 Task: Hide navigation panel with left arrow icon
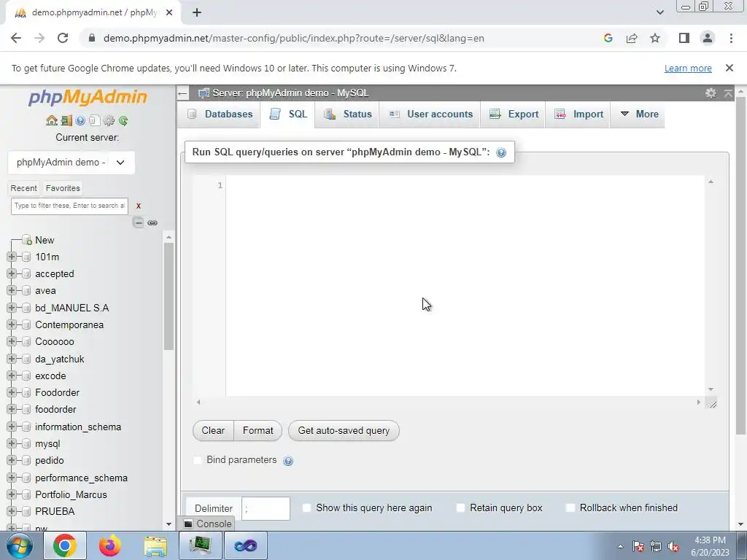(182, 93)
